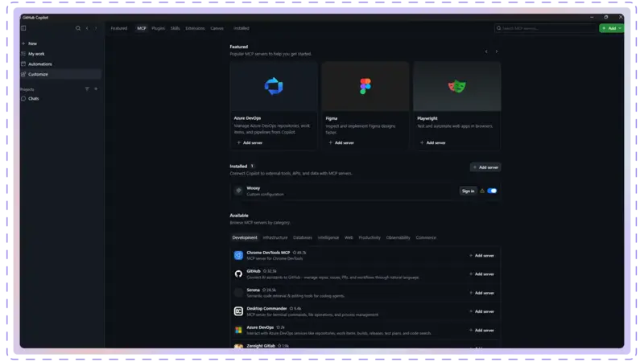
Task: Click the Serena server name
Action: 253,290
